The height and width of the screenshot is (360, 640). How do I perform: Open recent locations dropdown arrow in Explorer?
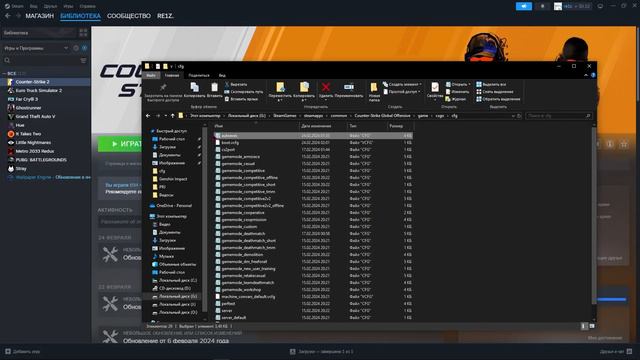165,116
